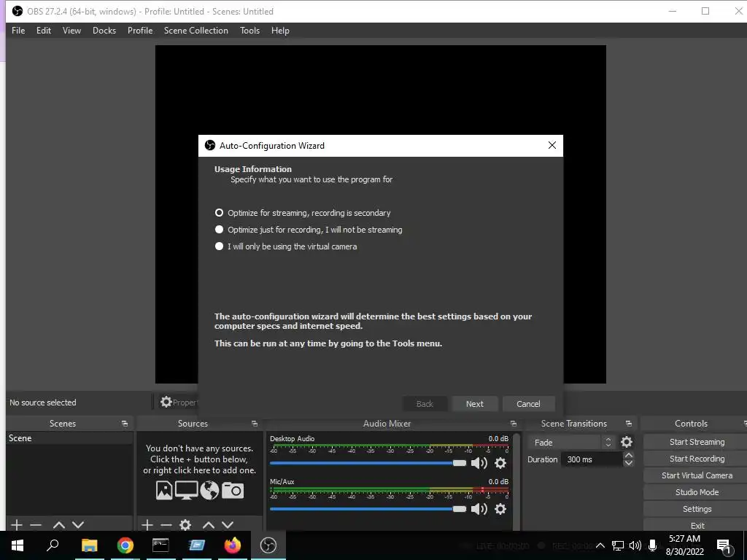Open the Docks menu
The width and height of the screenshot is (747, 560).
coord(104,31)
